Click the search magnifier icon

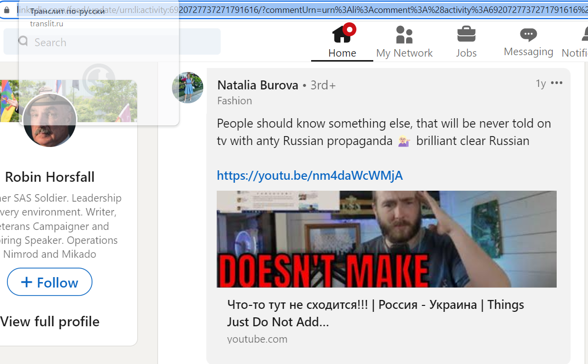click(x=23, y=41)
